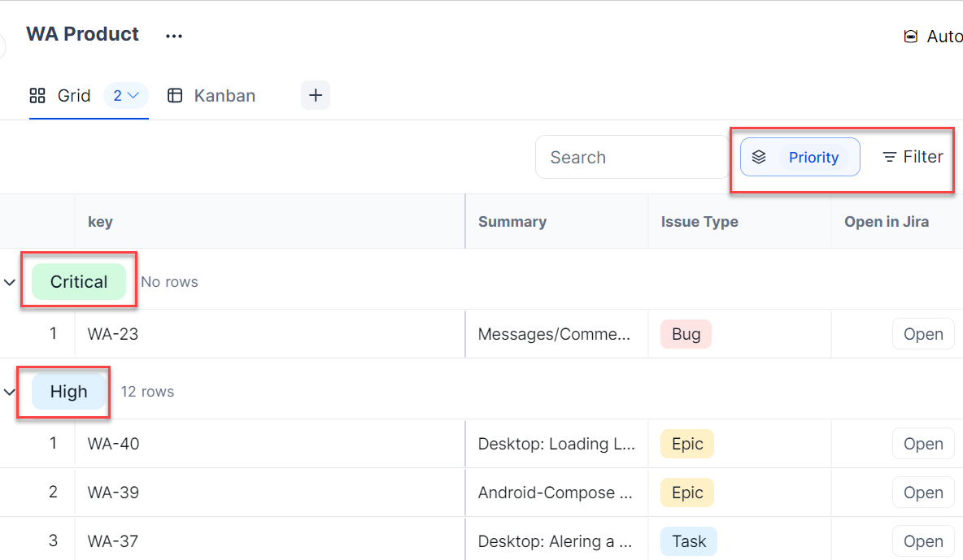Select the Grid tab
This screenshot has width=963, height=560.
point(74,96)
